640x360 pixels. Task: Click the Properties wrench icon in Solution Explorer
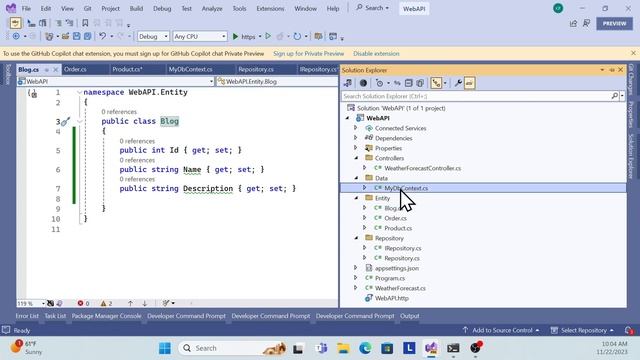point(458,83)
